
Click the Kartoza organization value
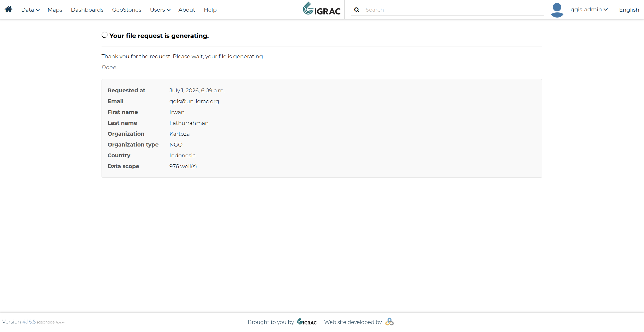179,134
